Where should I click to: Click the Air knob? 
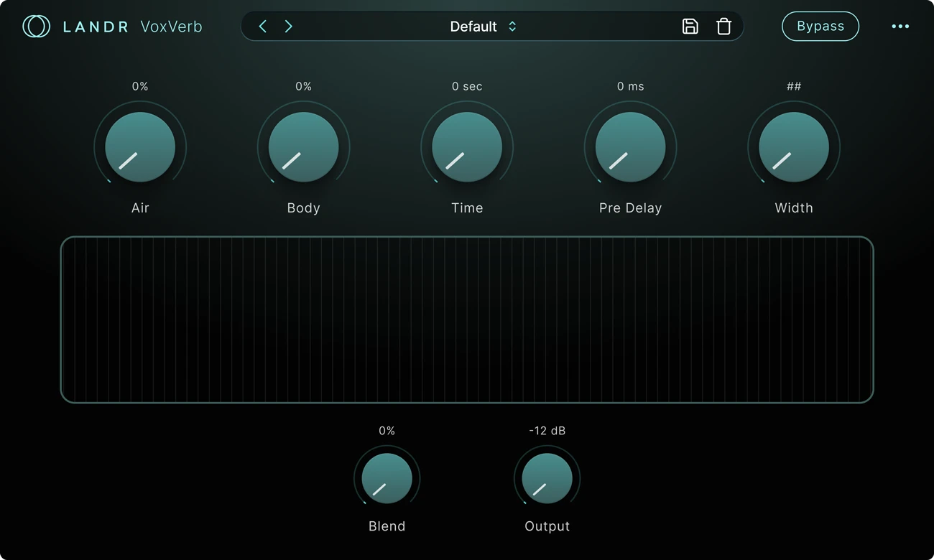(x=140, y=147)
